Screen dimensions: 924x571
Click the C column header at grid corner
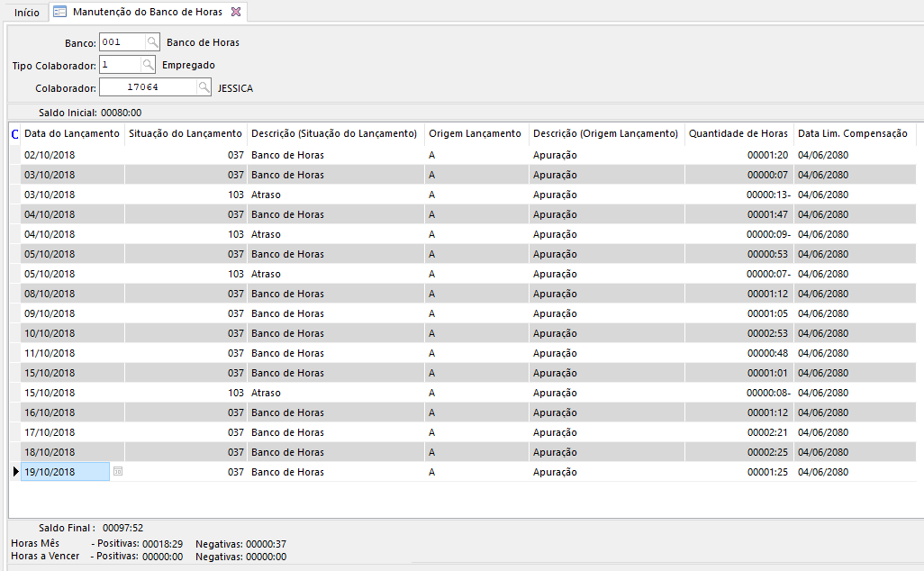click(x=14, y=133)
